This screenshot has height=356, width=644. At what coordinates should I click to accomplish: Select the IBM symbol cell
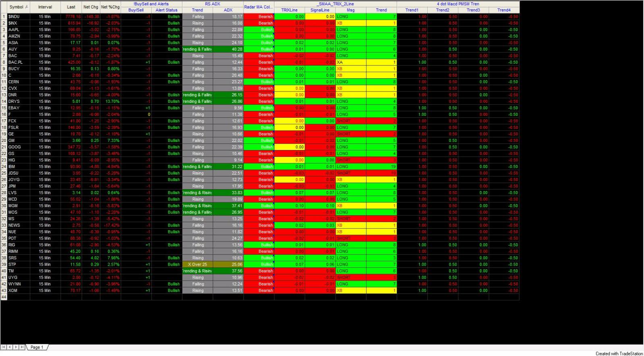(x=19, y=167)
